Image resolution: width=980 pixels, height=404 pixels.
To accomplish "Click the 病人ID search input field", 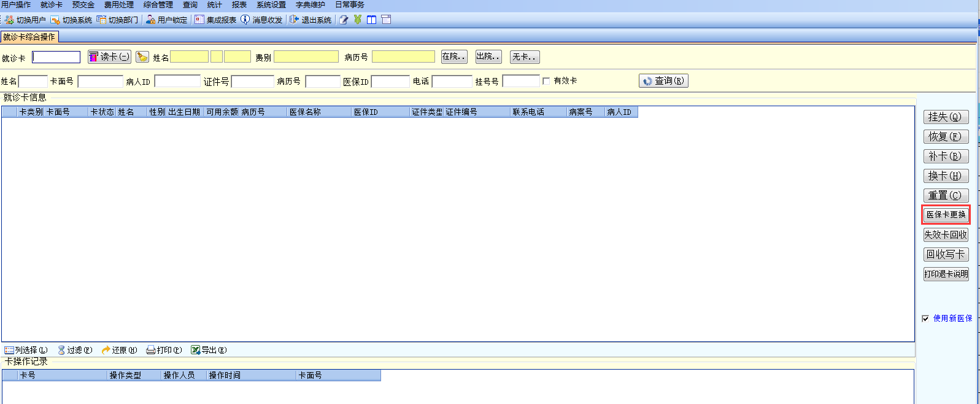I will click(x=177, y=82).
